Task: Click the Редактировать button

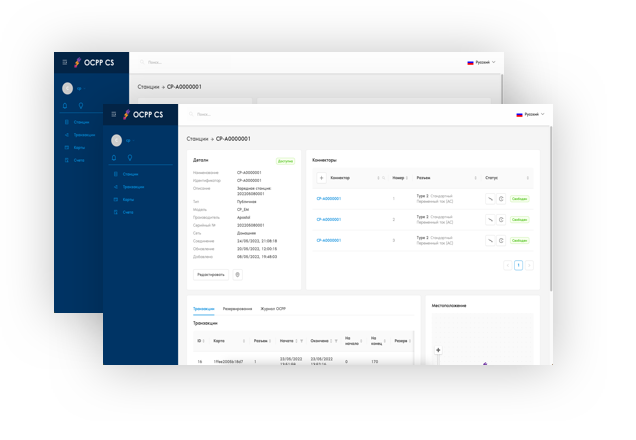Action: click(x=209, y=273)
